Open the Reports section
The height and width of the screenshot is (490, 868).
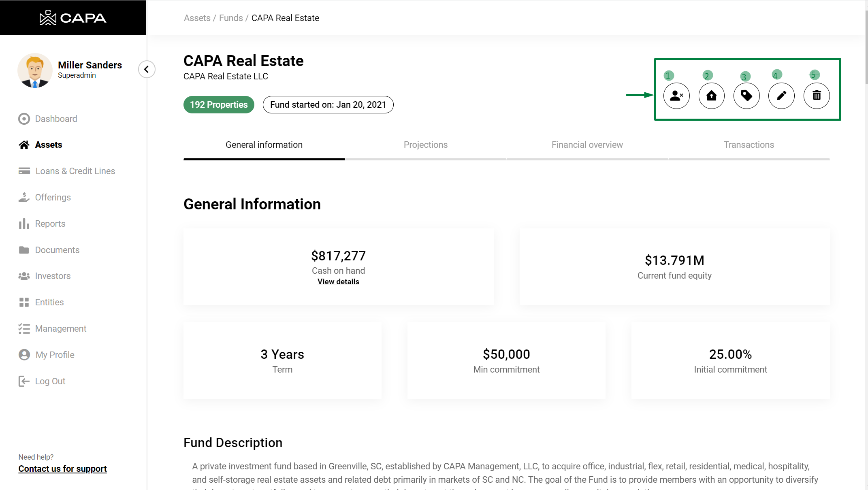click(x=50, y=224)
